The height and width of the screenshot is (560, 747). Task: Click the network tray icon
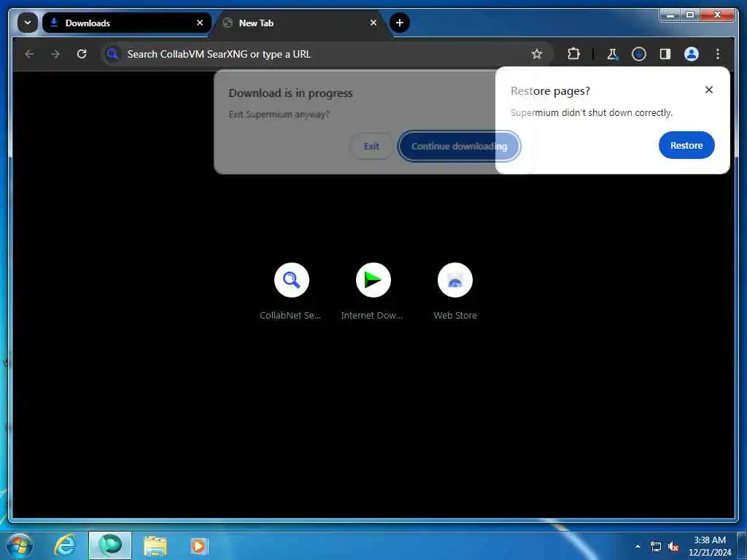pyautogui.click(x=656, y=547)
